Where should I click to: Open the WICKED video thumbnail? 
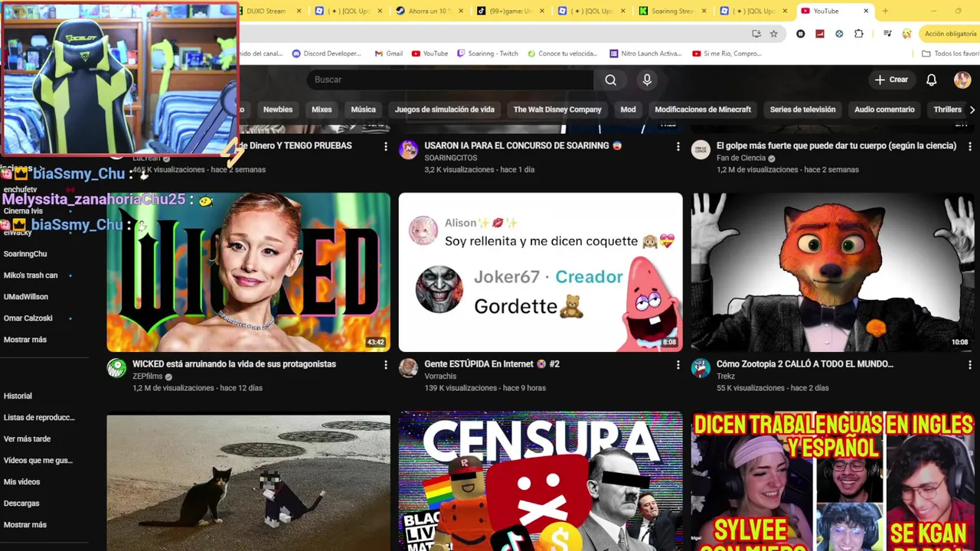[248, 272]
